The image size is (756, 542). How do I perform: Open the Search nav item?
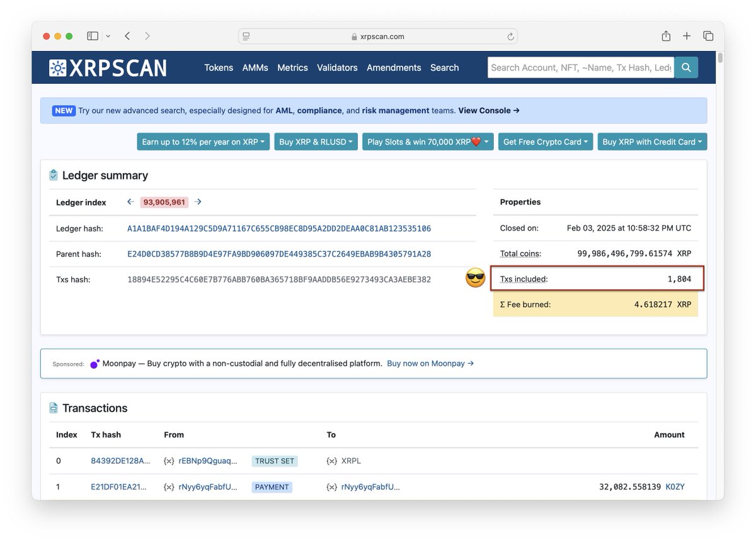coord(445,67)
